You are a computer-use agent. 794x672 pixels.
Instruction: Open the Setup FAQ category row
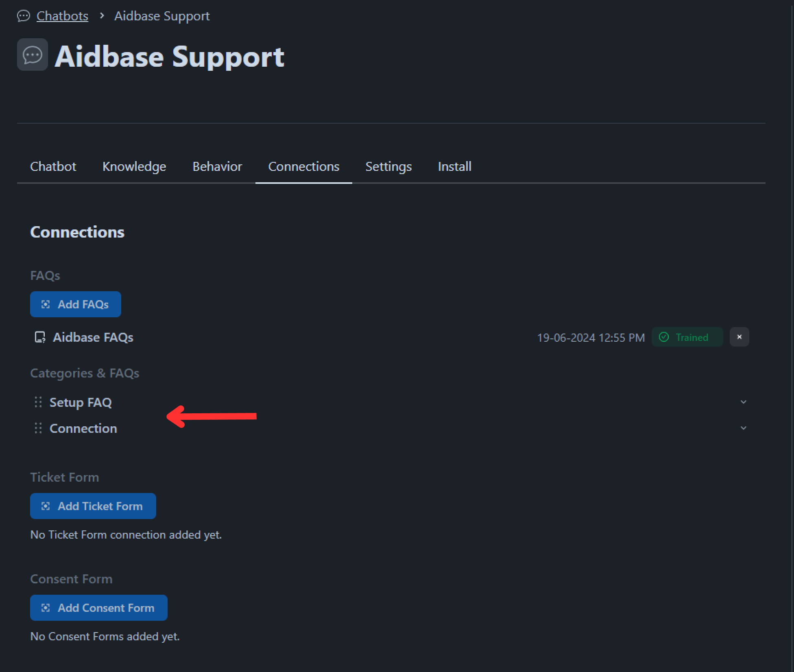(x=81, y=402)
